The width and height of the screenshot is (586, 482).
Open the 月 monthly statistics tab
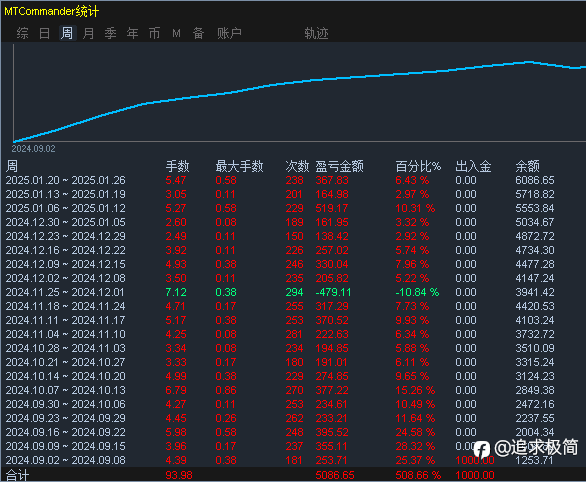(x=89, y=33)
